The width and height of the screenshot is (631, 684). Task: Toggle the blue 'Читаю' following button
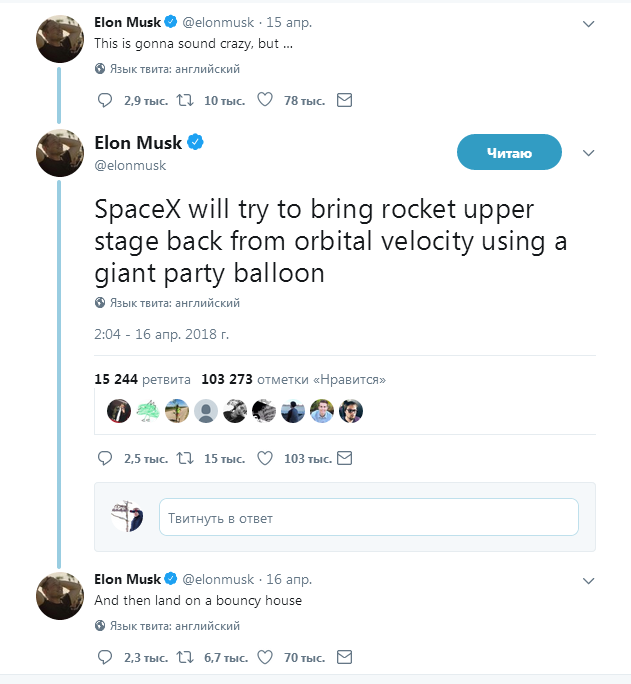[x=509, y=152]
